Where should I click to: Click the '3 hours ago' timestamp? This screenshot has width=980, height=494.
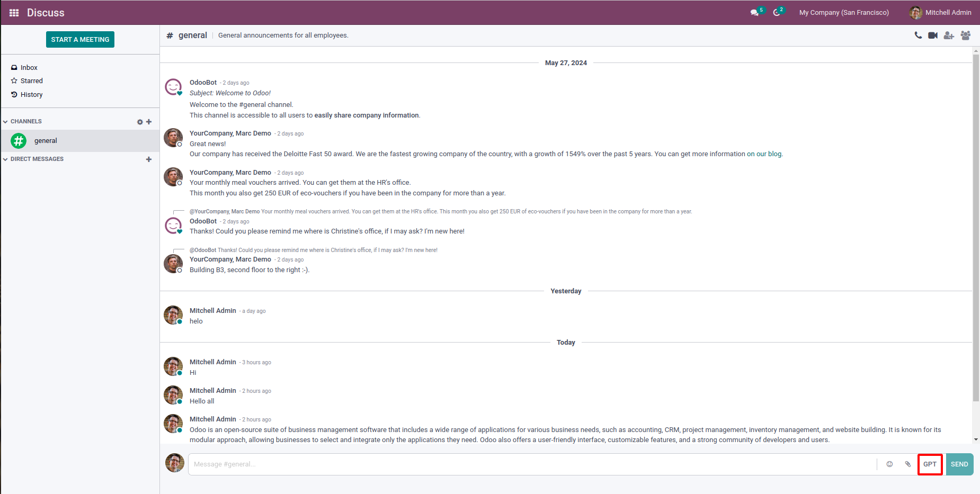[256, 363]
